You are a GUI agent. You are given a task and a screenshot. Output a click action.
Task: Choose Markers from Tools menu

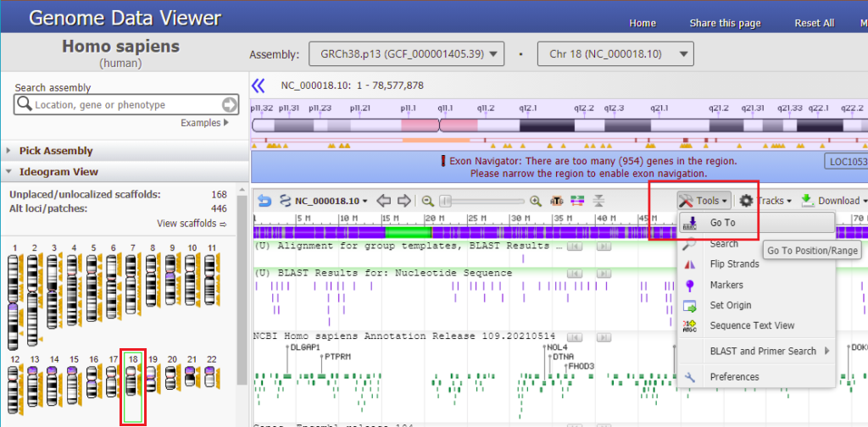(756, 285)
